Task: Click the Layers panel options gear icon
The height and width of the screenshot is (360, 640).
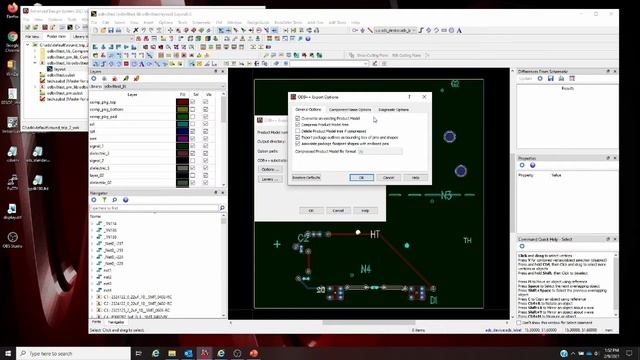Action: point(94,78)
